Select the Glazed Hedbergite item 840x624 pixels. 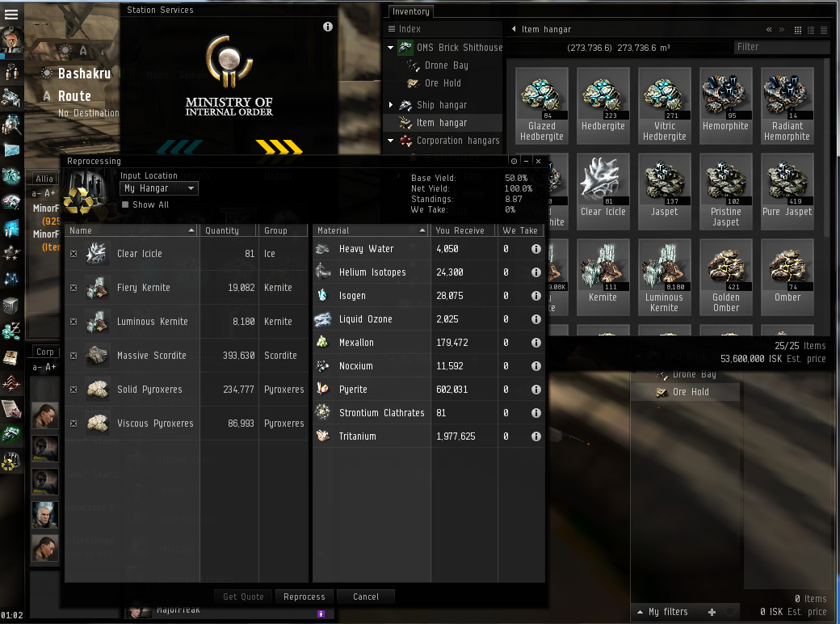542,106
